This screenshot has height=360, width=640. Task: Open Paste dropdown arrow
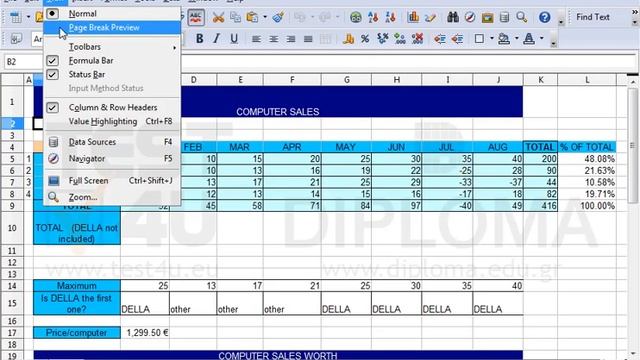(x=265, y=17)
